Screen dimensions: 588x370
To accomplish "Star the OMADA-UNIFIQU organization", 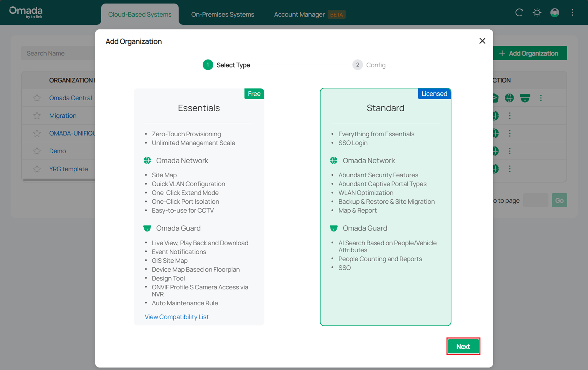I will [37, 133].
